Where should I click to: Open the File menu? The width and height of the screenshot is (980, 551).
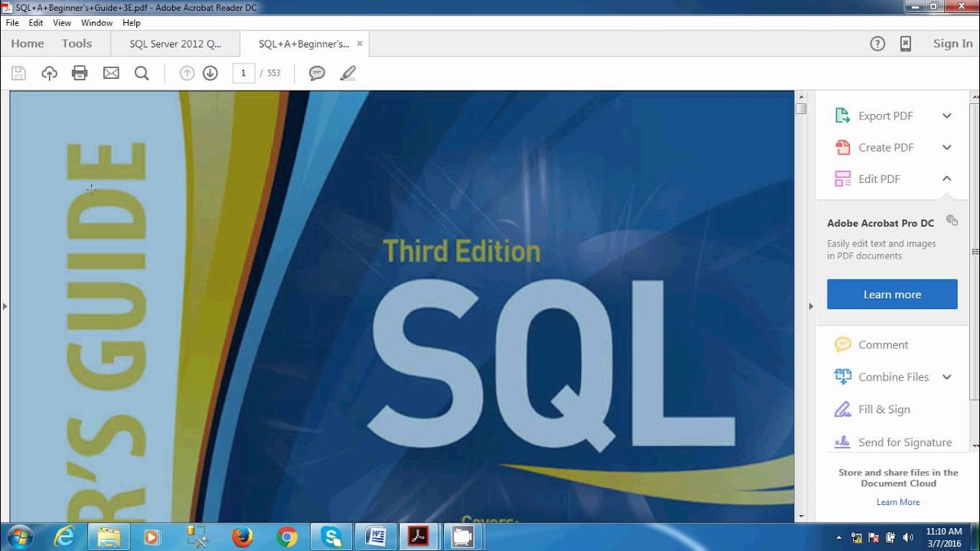click(x=12, y=23)
